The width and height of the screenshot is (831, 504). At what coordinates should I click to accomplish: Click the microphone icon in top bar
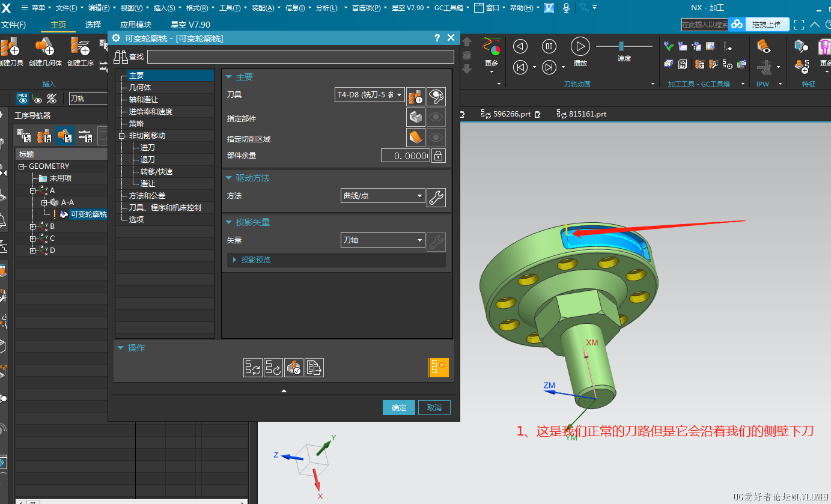[x=566, y=8]
